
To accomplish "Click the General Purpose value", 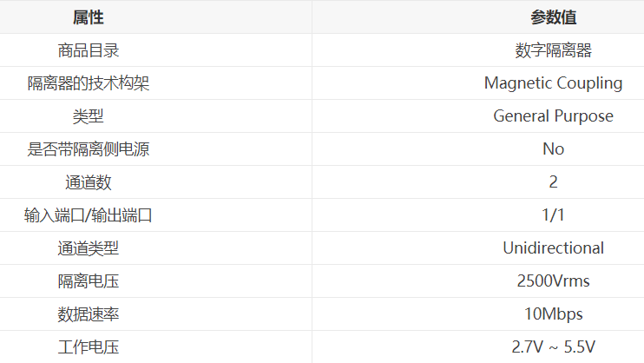I will click(553, 116).
